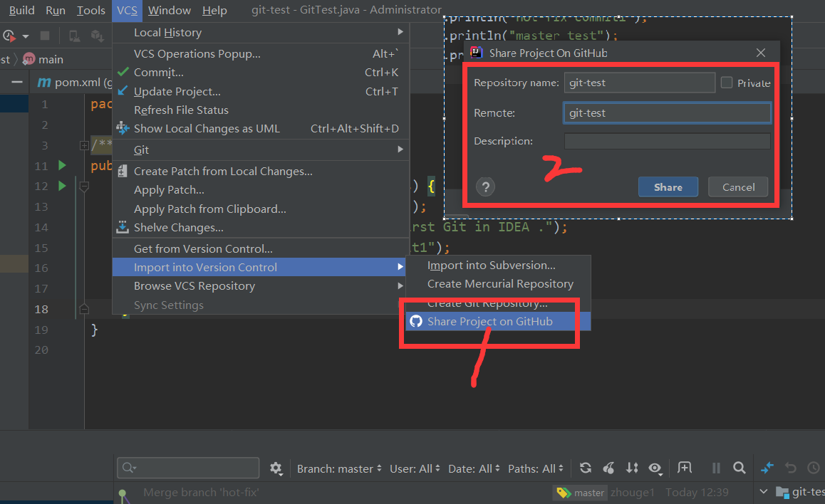Click the green Commit checkmark icon
The height and width of the screenshot is (504, 825).
click(x=123, y=71)
